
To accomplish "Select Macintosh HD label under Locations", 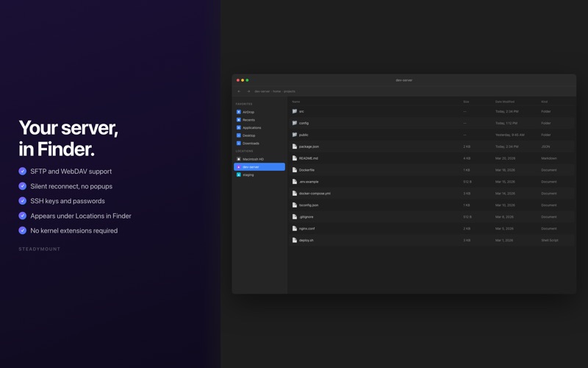I will click(x=253, y=159).
